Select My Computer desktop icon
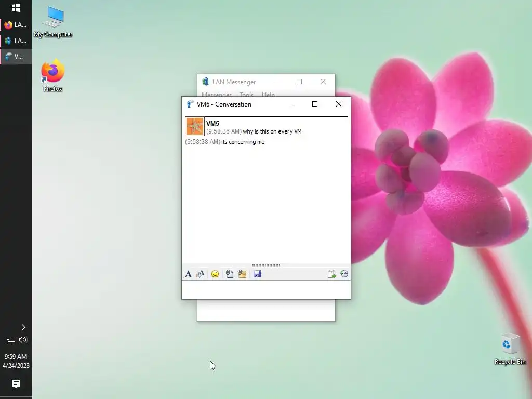 pos(53,22)
